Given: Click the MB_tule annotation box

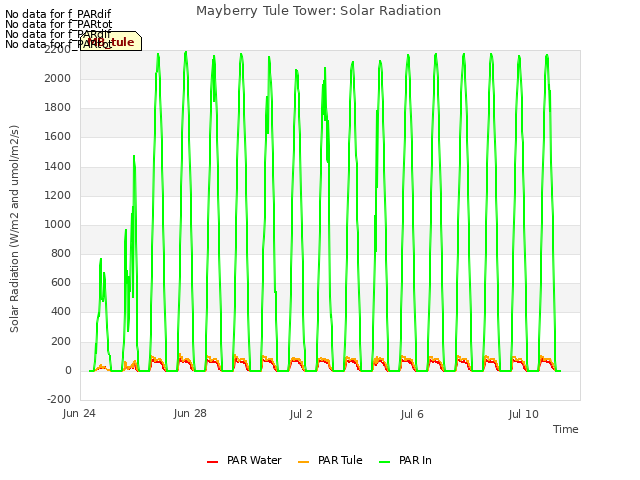Looking at the screenshot, I should coord(111,41).
